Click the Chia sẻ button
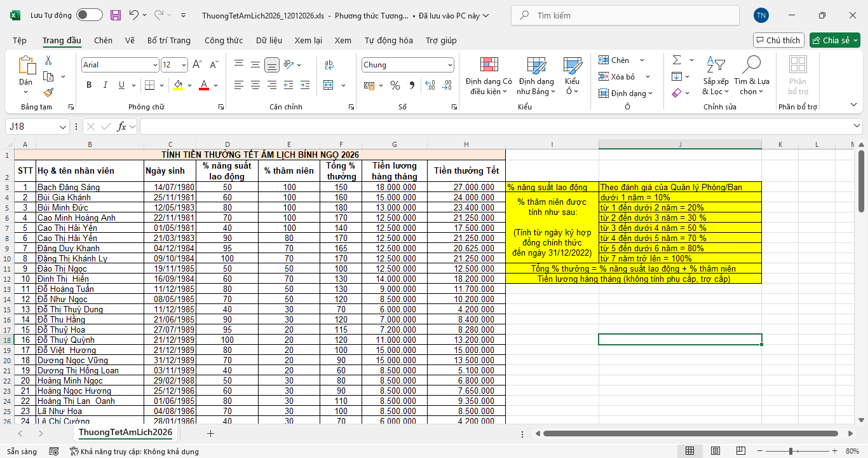Screen dimensions: 868x458 834,40
